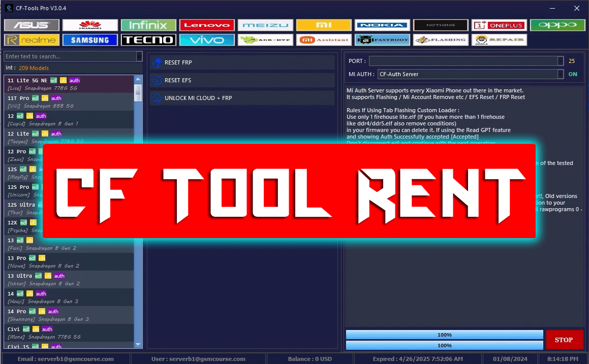The height and width of the screenshot is (364, 589).
Task: Open the ADB-MTP tools button
Action: (266, 40)
